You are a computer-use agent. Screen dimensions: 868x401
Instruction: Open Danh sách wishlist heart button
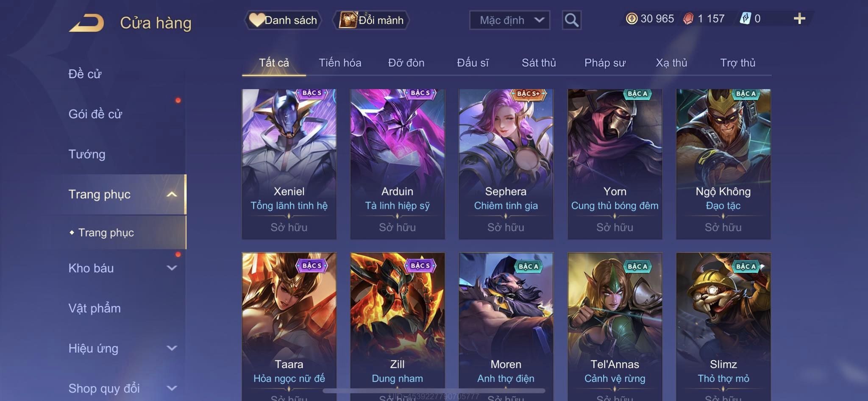tap(283, 20)
